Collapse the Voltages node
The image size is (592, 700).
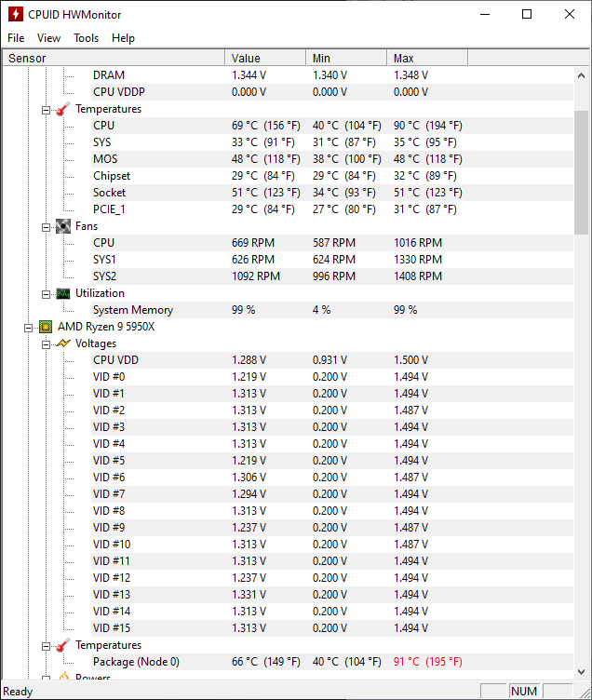[x=46, y=344]
